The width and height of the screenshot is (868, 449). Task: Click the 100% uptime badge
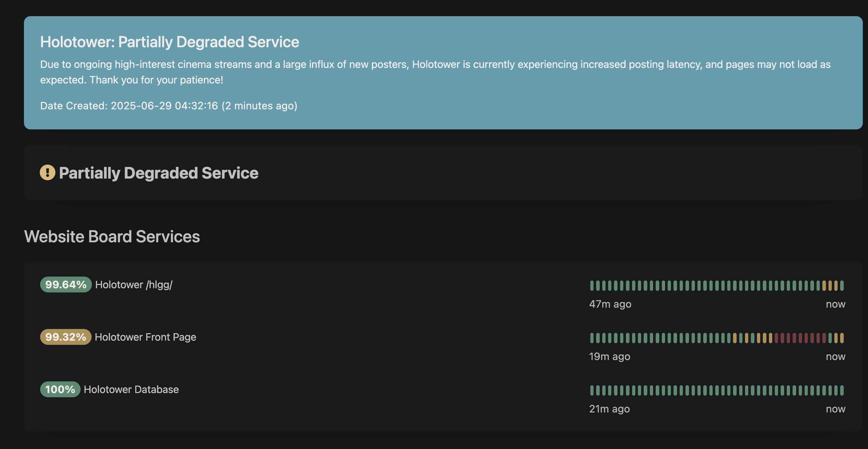[60, 389]
